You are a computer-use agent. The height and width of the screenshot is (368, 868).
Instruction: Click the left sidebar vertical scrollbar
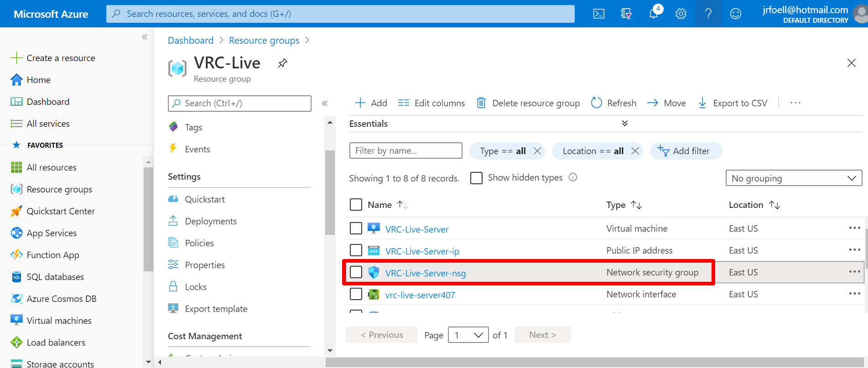tap(148, 219)
